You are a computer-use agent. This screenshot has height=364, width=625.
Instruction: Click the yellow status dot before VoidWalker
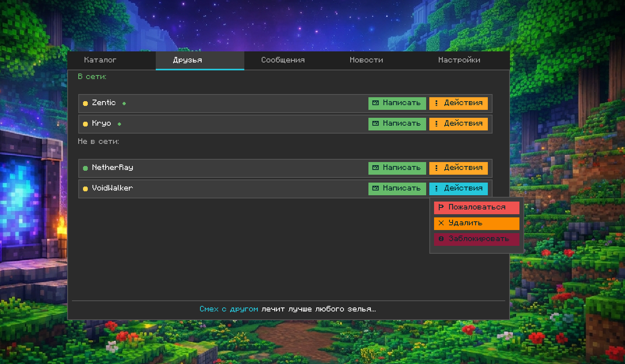(x=85, y=189)
